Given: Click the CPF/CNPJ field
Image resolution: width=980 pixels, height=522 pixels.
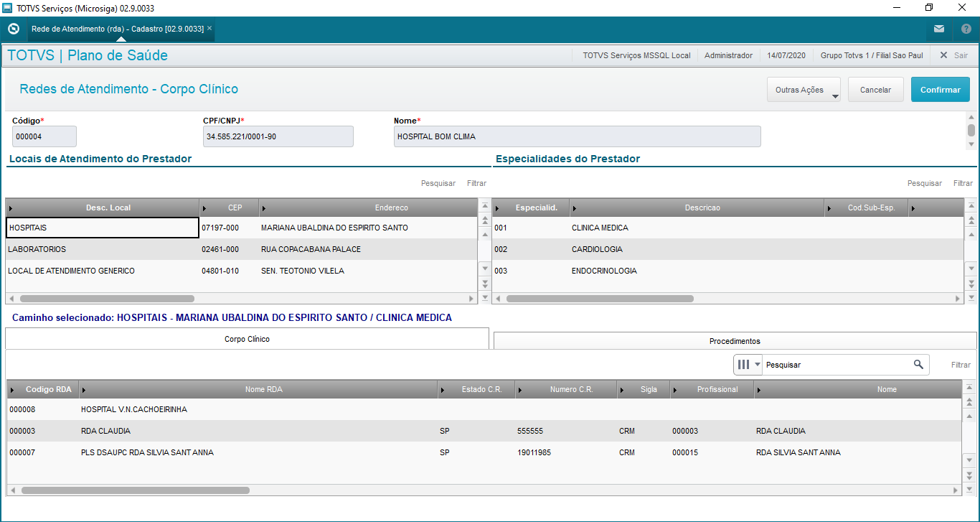Looking at the screenshot, I should (x=278, y=136).
